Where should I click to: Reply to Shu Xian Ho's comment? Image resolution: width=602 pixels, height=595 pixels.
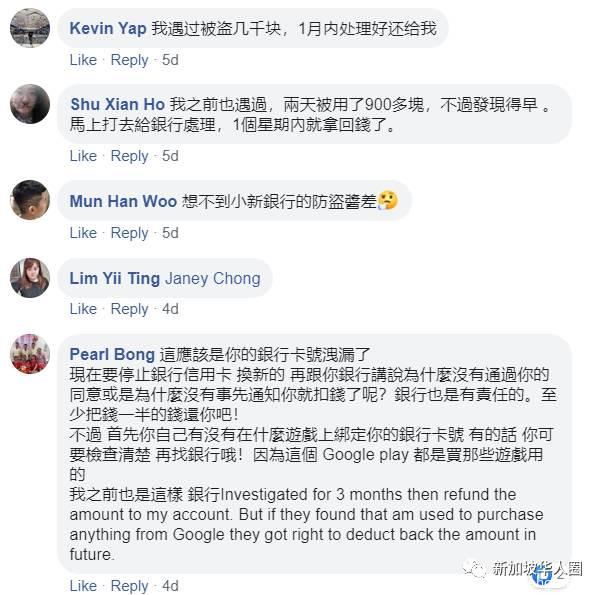click(x=130, y=156)
